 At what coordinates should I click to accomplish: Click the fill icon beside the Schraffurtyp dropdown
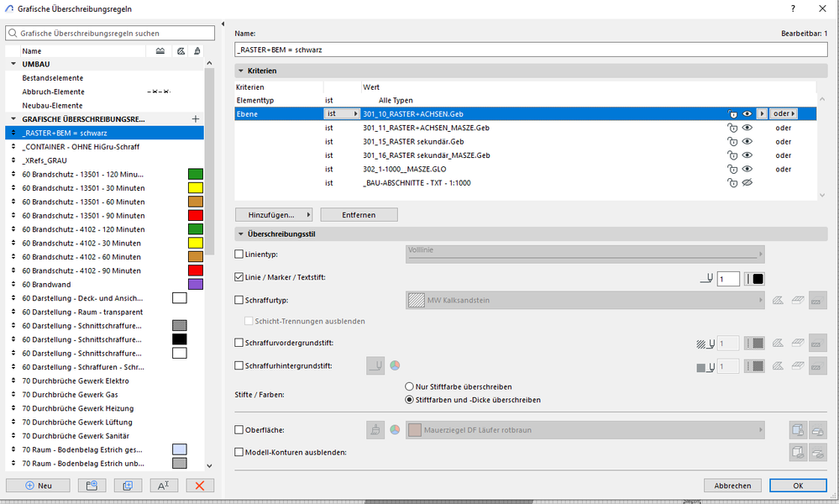click(778, 300)
